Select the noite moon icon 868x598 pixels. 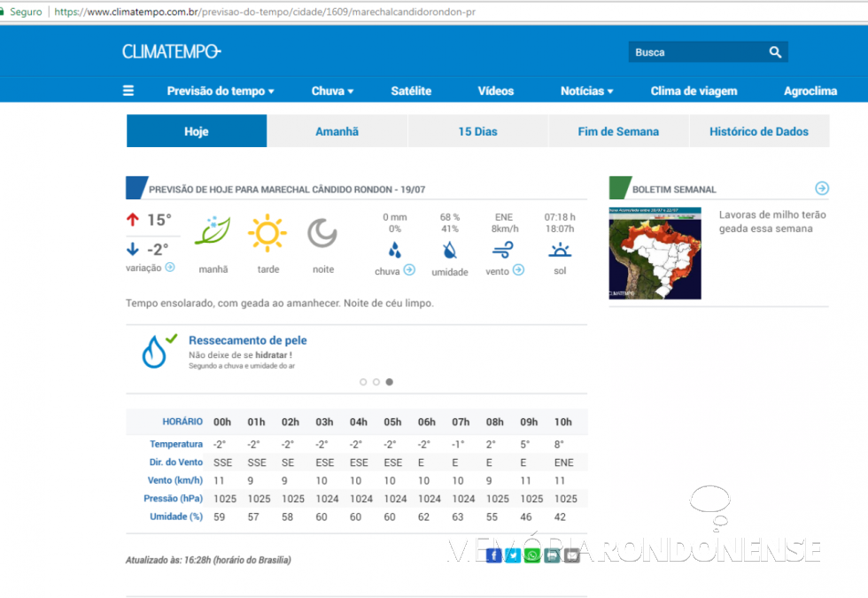point(322,233)
